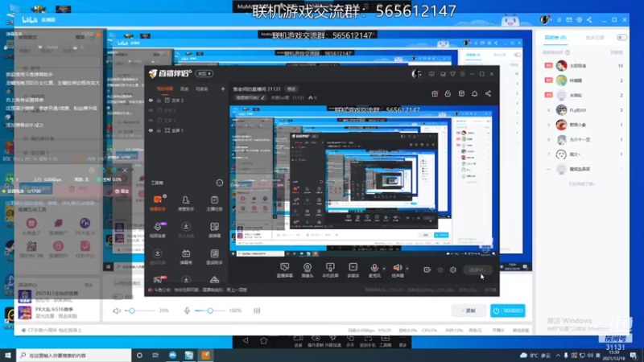This screenshot has height=362, width=644.
Task: Open Task View on Windows taskbar
Action: coord(155,356)
